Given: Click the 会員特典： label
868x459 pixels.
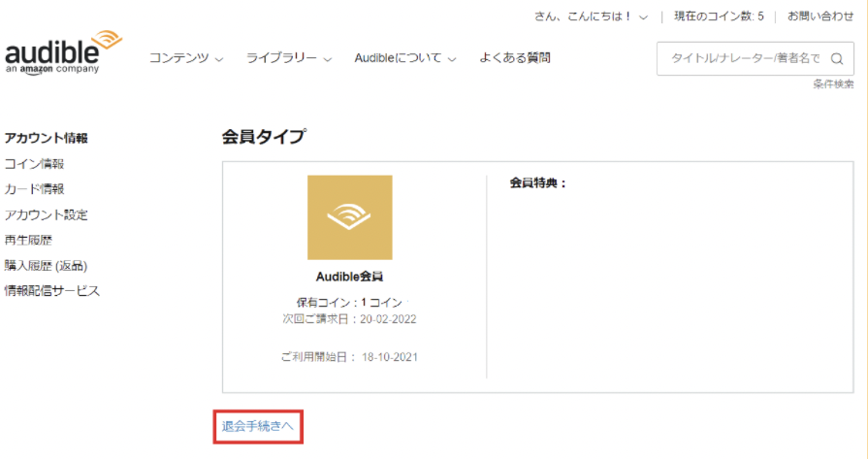Looking at the screenshot, I should point(538,183).
